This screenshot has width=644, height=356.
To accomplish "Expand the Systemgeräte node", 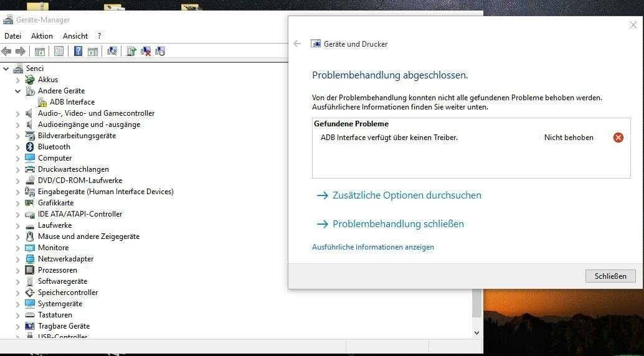I will pyautogui.click(x=17, y=304).
